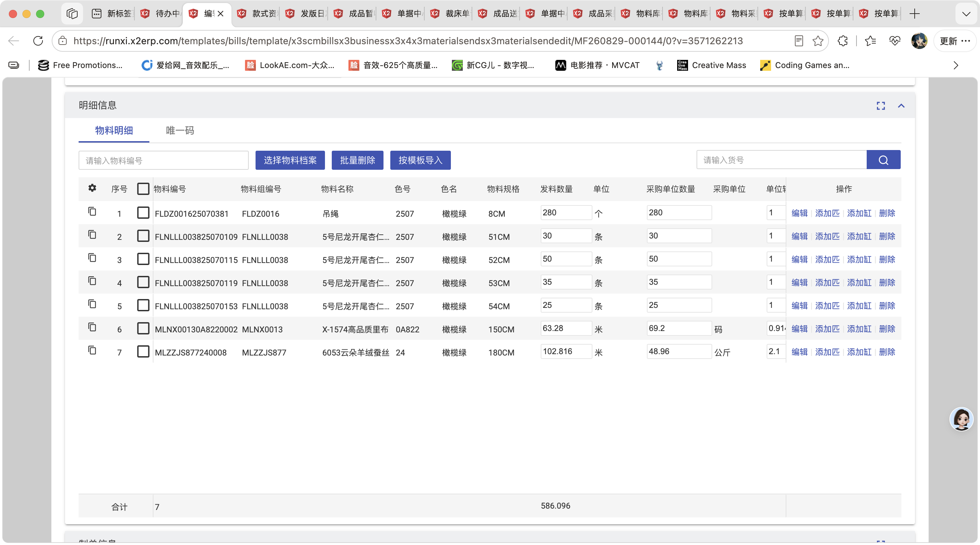Reload the page with browser refresh icon
The height and width of the screenshot is (545, 980).
point(38,41)
